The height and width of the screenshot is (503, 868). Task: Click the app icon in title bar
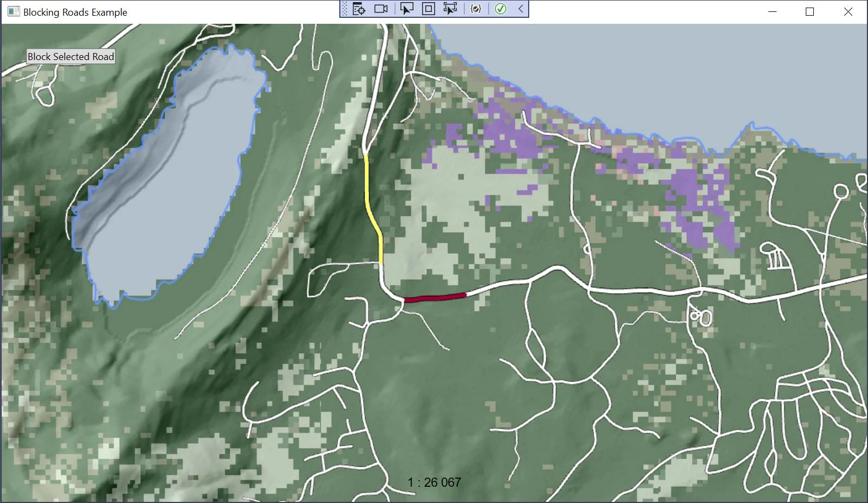(x=13, y=12)
